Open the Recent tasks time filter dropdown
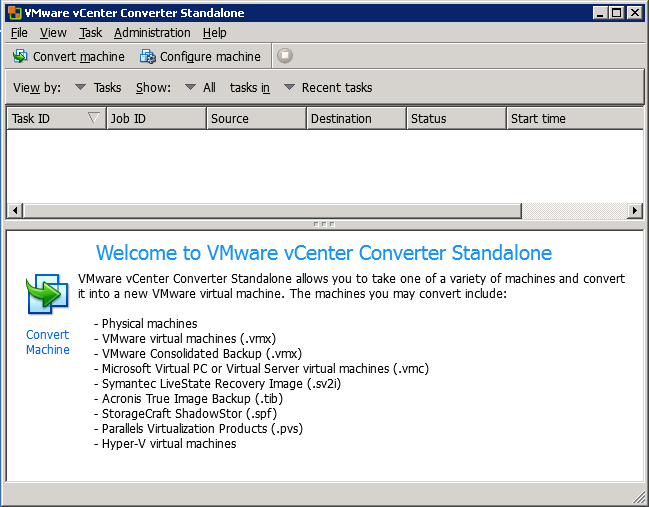The image size is (649, 507). pyautogui.click(x=289, y=88)
